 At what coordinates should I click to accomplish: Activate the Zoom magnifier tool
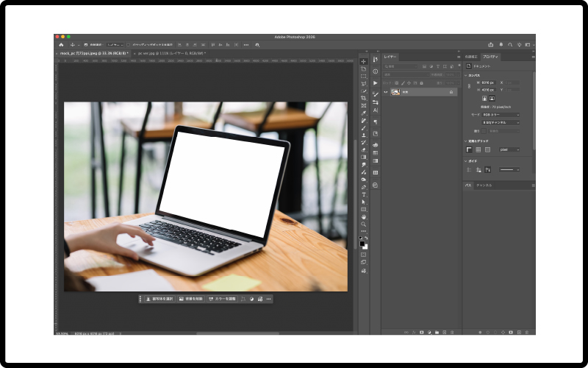(x=364, y=224)
